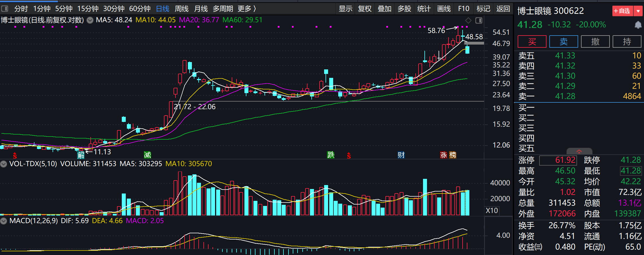This screenshot has width=644, height=255.
Task: Click the 解 event marker on chart
Action: (81, 155)
